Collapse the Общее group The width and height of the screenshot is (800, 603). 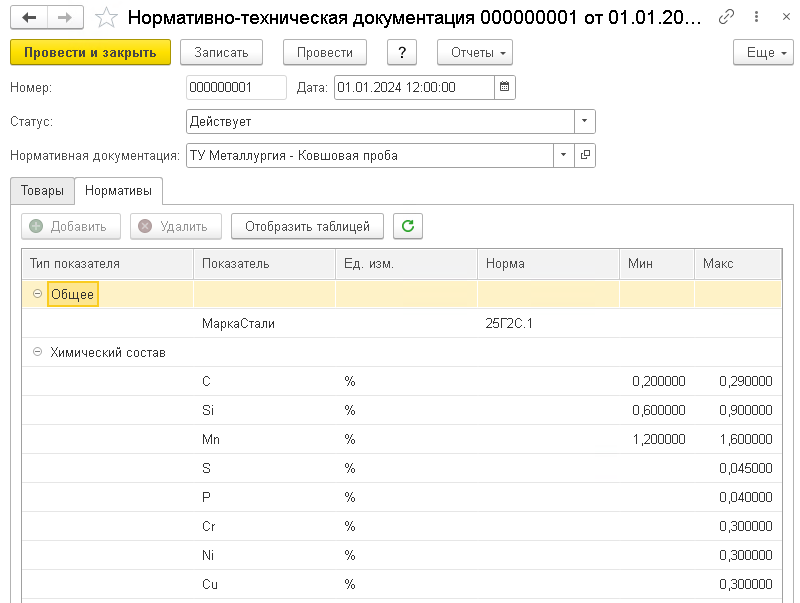(38, 294)
